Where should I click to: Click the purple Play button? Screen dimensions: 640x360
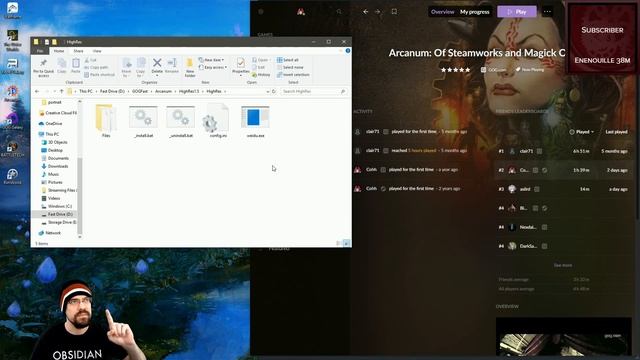pos(517,12)
